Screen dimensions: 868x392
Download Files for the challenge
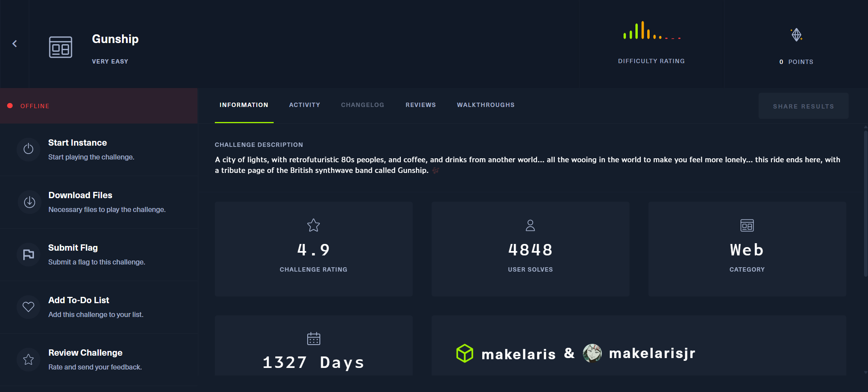click(x=99, y=202)
